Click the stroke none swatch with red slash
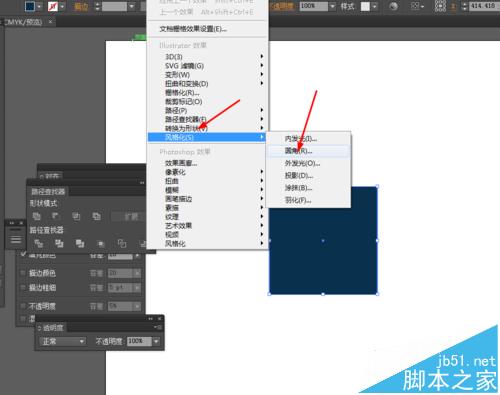The width and height of the screenshot is (500, 395). coord(53,6)
